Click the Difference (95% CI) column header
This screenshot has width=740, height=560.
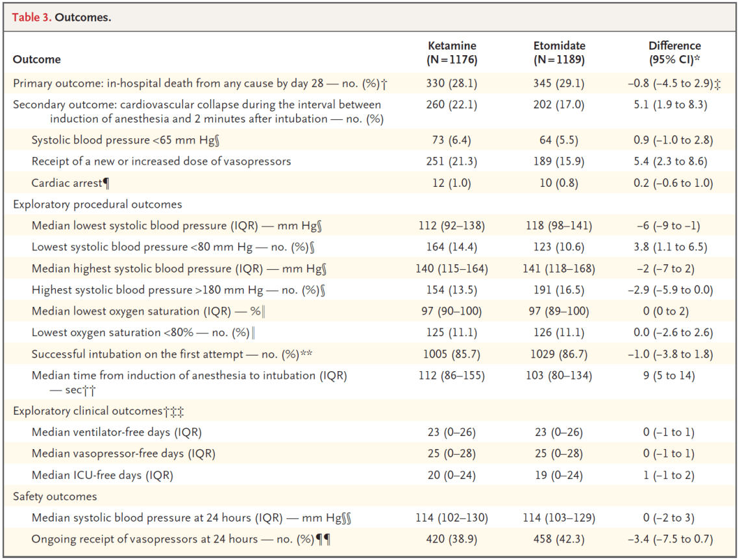(x=674, y=53)
